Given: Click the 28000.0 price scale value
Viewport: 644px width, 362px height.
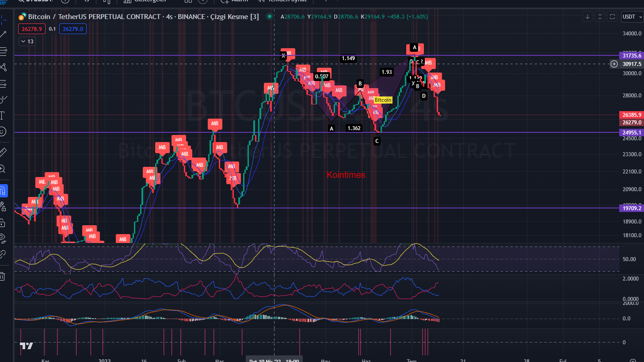Looking at the screenshot, I should [x=632, y=96].
